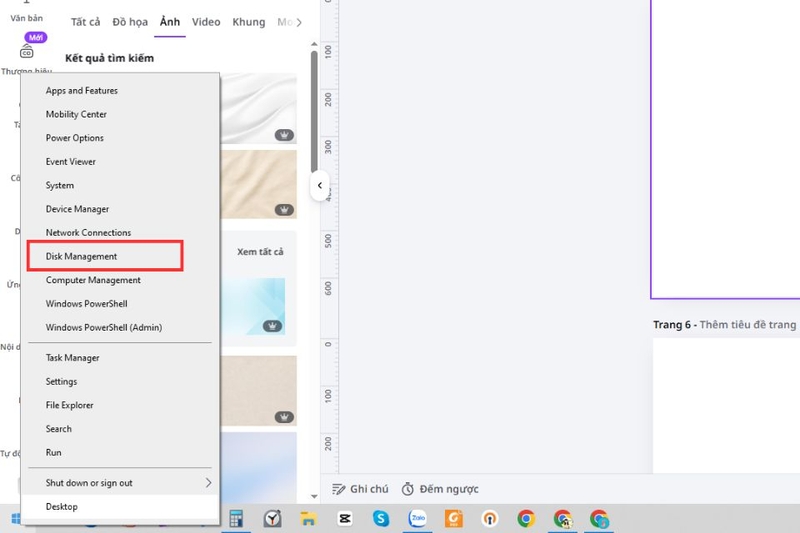
Task: Click results panel scroll up arrow
Action: pos(314,44)
